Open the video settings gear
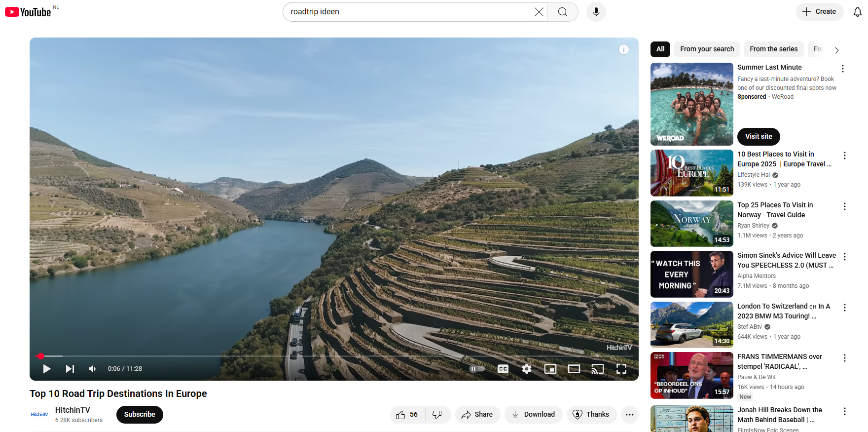The image size is (868, 432). click(x=527, y=369)
